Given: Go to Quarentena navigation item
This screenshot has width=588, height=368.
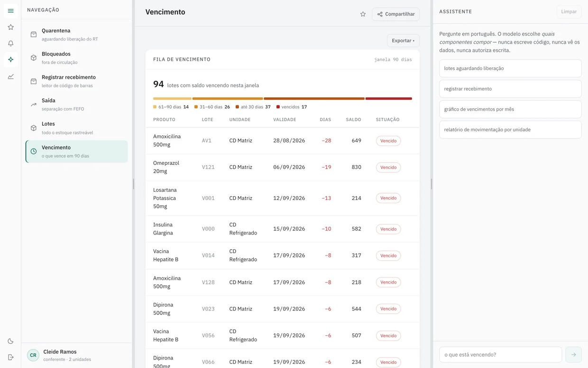Looking at the screenshot, I should pyautogui.click(x=77, y=35).
